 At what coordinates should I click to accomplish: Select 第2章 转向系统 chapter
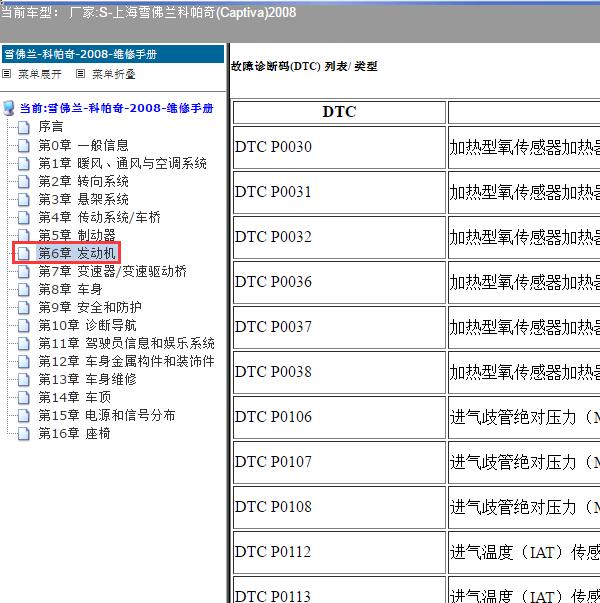click(x=83, y=181)
